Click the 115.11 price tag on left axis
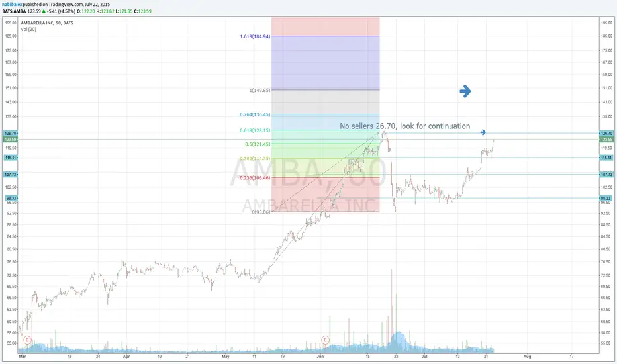This screenshot has width=617, height=364. coord(10,158)
